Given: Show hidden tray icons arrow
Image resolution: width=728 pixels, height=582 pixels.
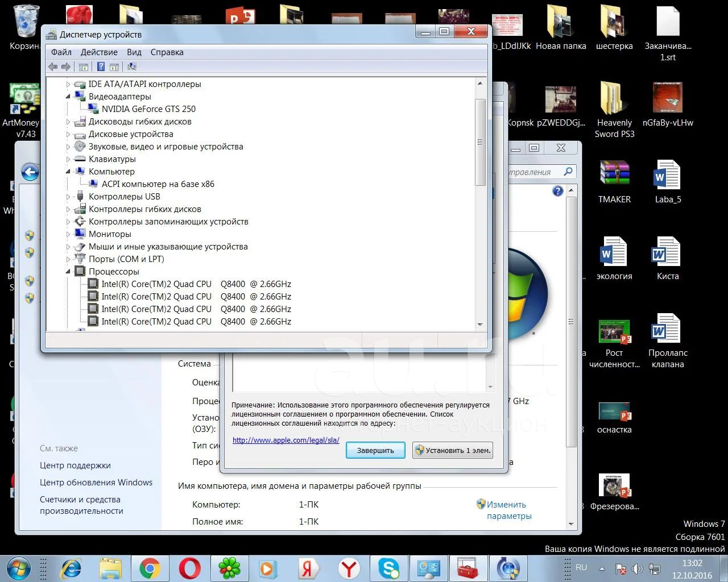Looking at the screenshot, I should (x=602, y=568).
